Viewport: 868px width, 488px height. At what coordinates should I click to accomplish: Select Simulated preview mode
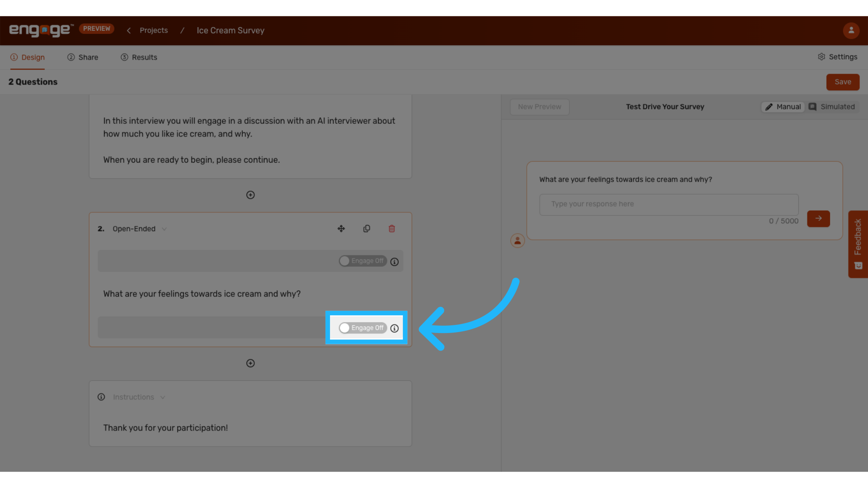click(x=832, y=107)
